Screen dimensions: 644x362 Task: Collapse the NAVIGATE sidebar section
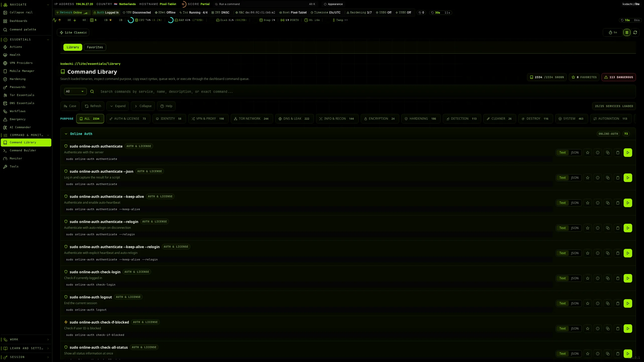tap(48, 5)
